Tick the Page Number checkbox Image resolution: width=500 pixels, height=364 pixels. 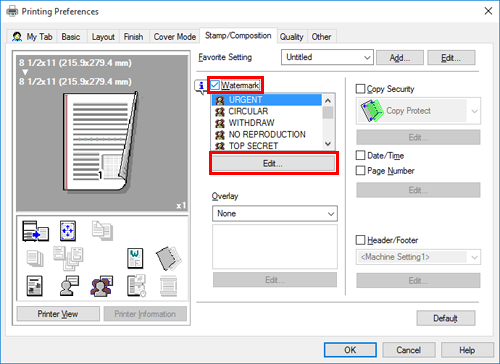360,171
